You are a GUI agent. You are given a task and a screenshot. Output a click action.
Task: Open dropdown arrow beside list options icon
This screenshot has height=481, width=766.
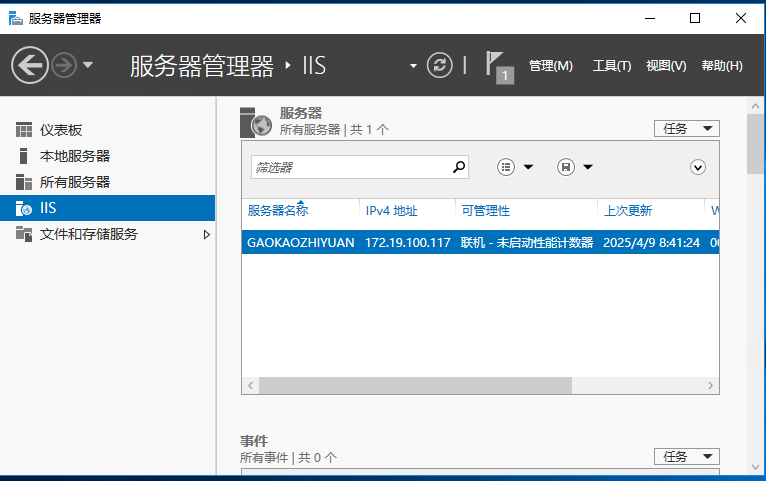[528, 167]
